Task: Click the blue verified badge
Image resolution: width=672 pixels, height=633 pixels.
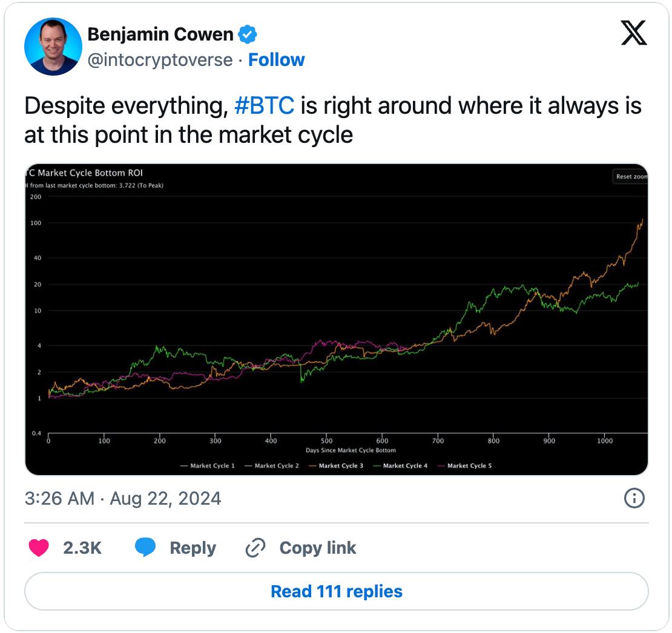Action: pos(247,34)
